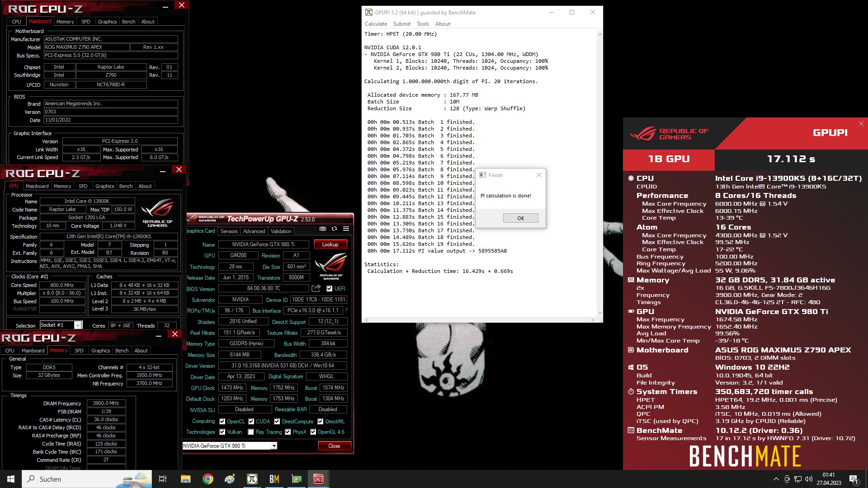Image resolution: width=868 pixels, height=488 pixels.
Task: Open the GPU selection dropdown in GPU-Z
Action: pos(274,446)
